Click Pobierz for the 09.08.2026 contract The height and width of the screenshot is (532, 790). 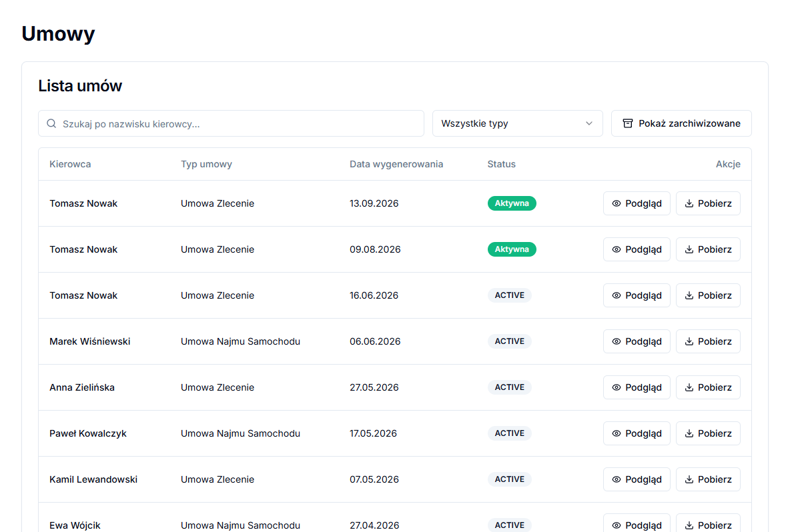708,249
